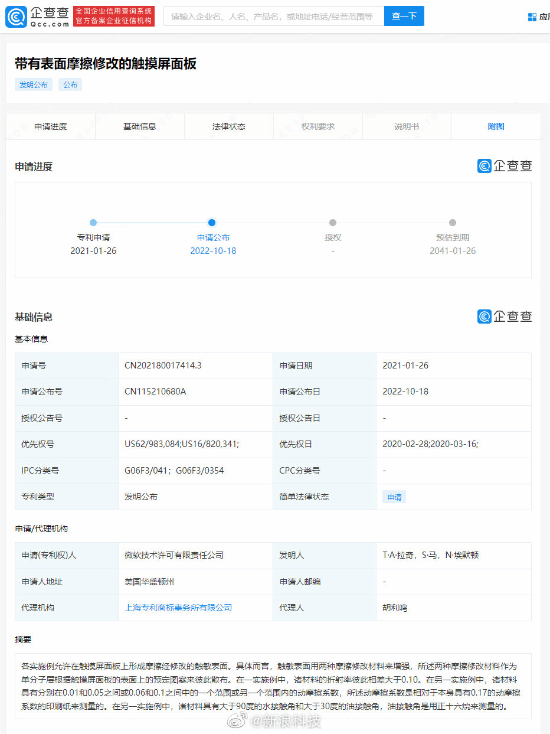The width and height of the screenshot is (550, 734).
Task: Click the 专利申请 timeline dot
Action: 93,222
